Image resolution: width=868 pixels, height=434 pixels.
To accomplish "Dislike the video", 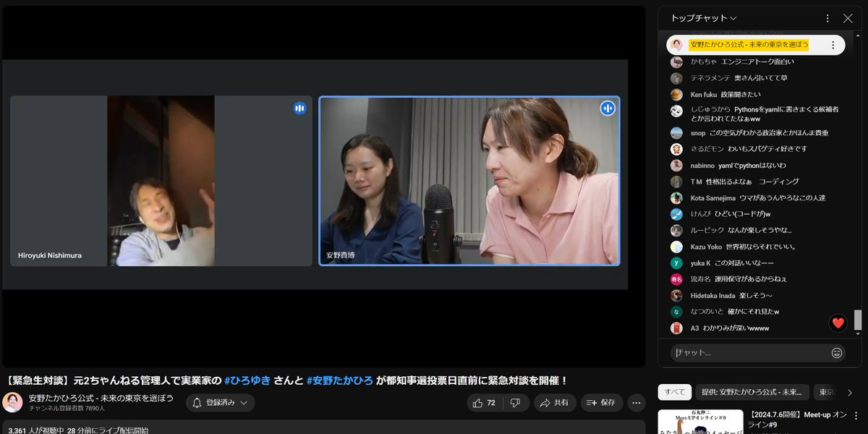I will coord(516,403).
